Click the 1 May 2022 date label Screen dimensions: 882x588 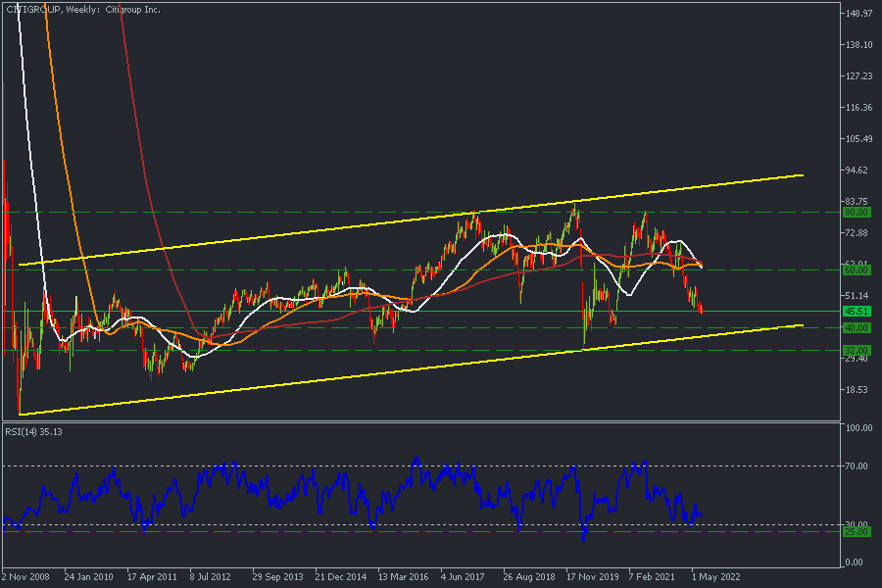[x=714, y=577]
